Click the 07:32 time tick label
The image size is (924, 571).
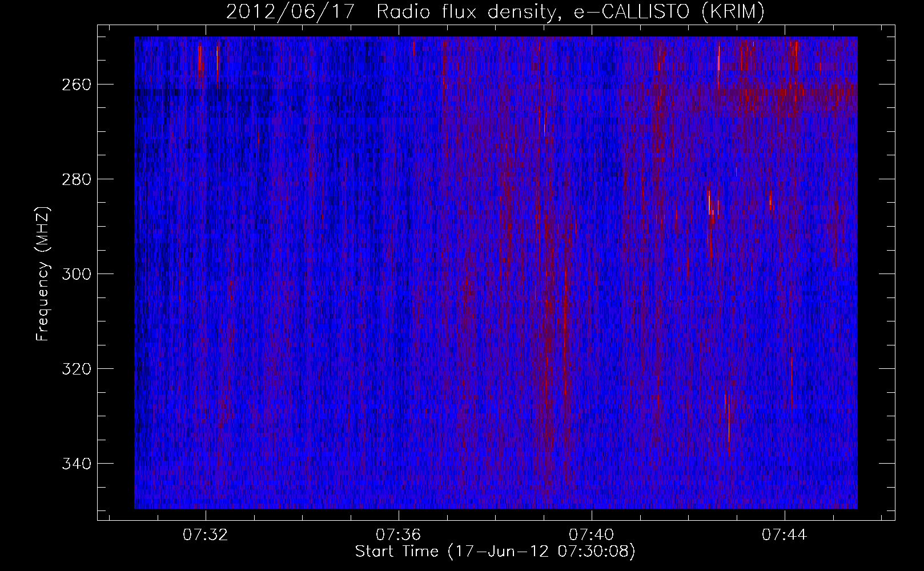(205, 535)
